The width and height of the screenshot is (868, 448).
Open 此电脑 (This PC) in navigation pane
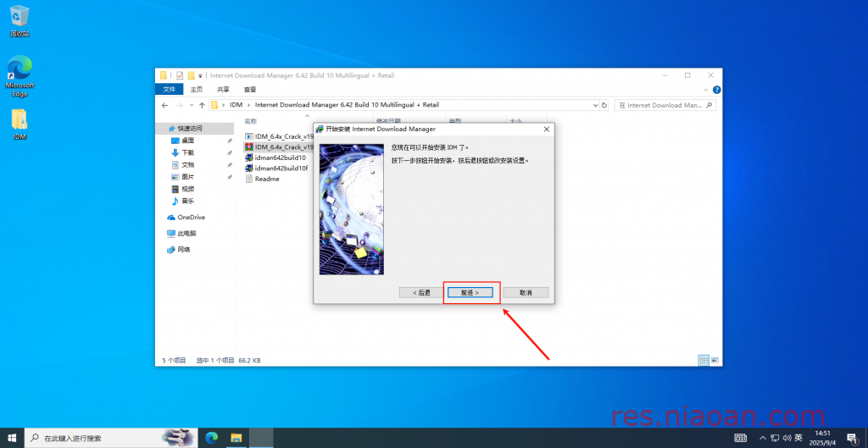click(x=186, y=233)
